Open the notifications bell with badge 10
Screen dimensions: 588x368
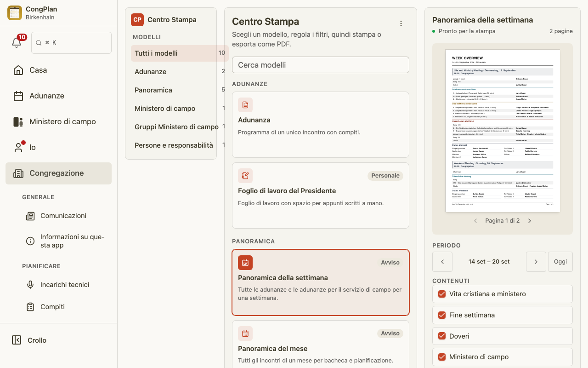(17, 42)
